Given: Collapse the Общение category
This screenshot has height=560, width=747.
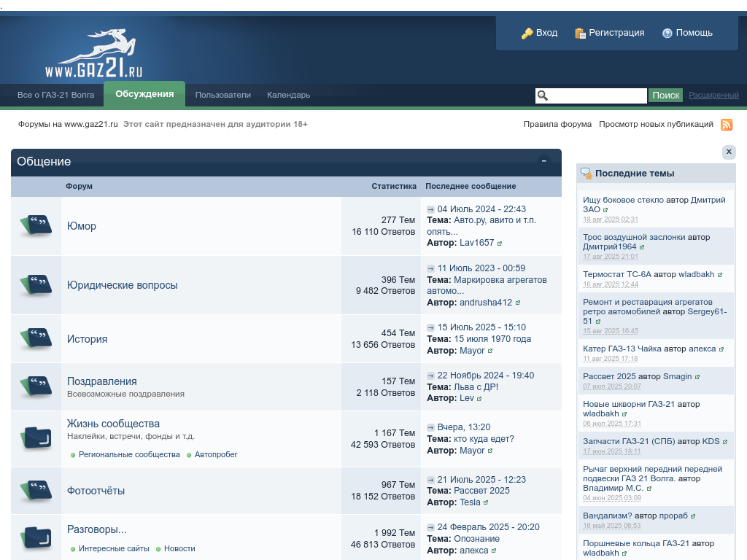Looking at the screenshot, I should tap(544, 161).
